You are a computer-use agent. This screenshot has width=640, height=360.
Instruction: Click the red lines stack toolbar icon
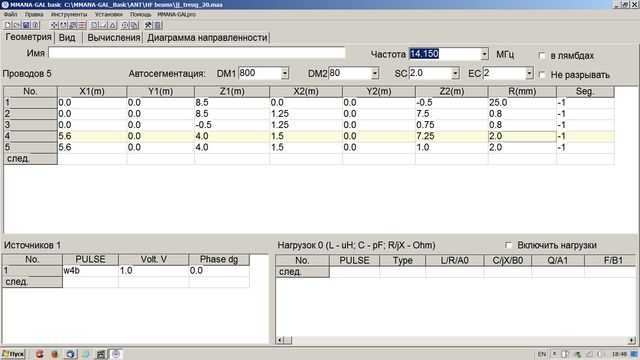click(82, 25)
